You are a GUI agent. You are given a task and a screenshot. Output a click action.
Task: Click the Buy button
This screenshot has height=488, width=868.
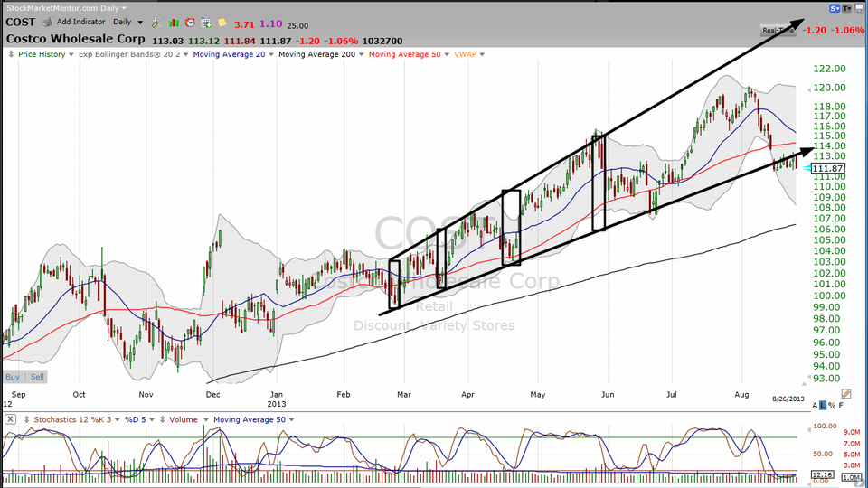[12, 377]
